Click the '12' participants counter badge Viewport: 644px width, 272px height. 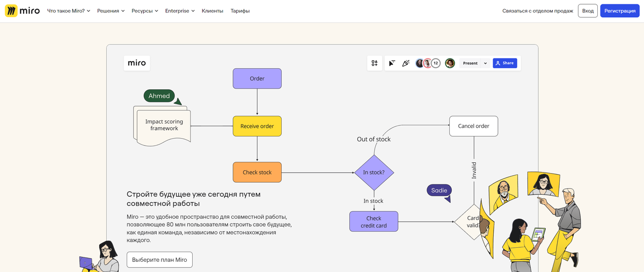click(x=436, y=63)
